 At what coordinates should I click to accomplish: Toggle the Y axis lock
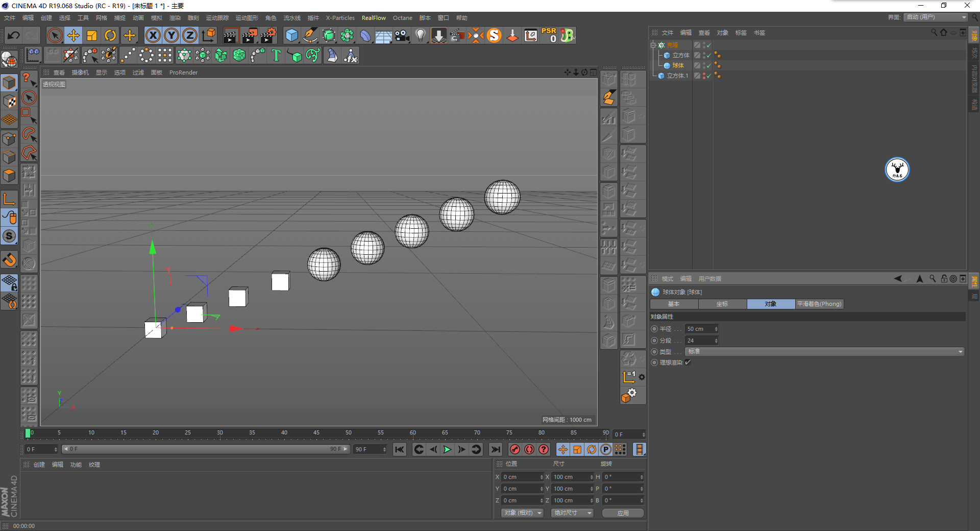pyautogui.click(x=171, y=36)
